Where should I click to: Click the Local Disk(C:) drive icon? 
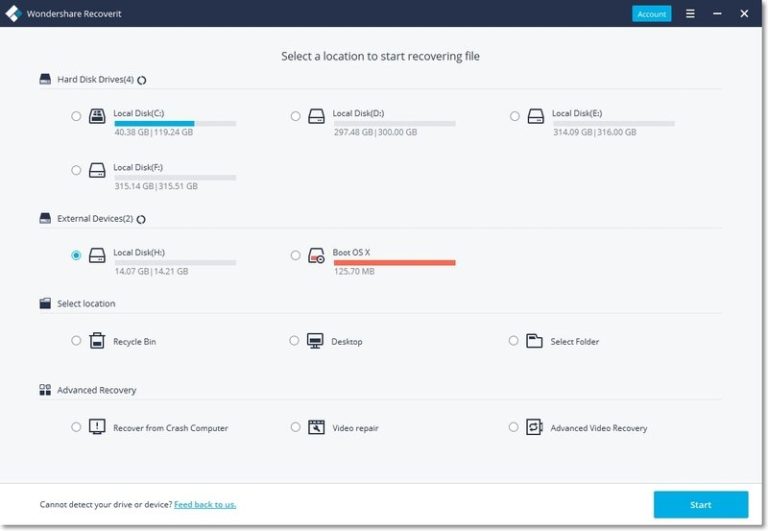[x=97, y=116]
